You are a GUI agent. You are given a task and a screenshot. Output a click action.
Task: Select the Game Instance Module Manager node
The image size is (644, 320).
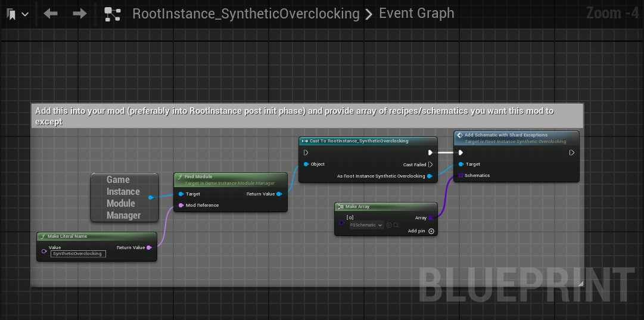(125, 197)
